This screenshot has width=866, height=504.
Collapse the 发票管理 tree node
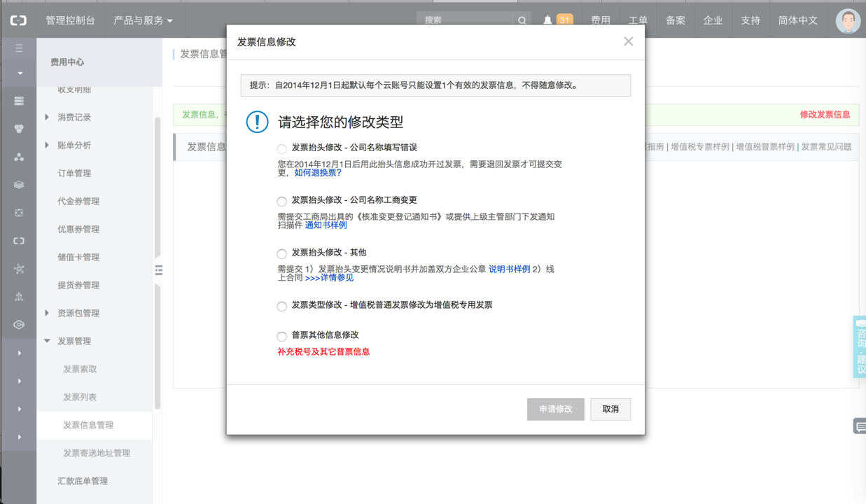[47, 341]
